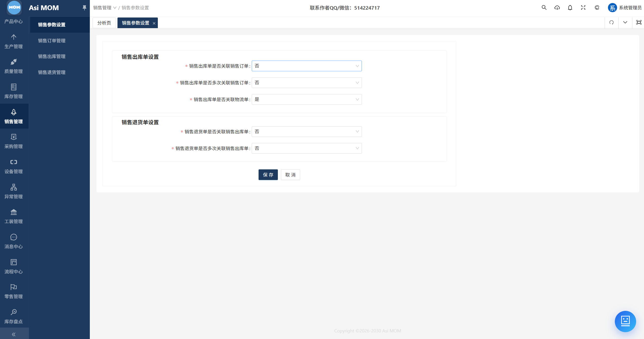Image resolution: width=644 pixels, height=339 pixels.
Task: Click the 销售退货单设置 section heading
Action: (x=140, y=122)
